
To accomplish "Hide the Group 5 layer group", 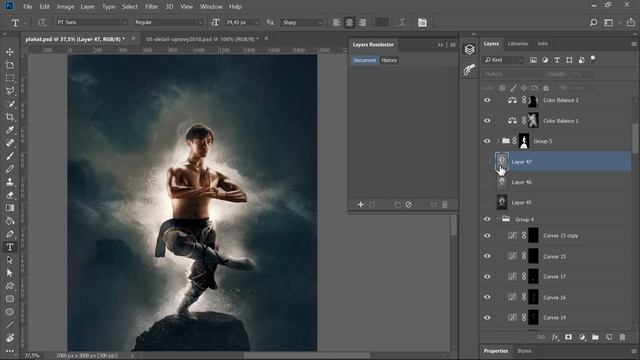I will click(487, 141).
